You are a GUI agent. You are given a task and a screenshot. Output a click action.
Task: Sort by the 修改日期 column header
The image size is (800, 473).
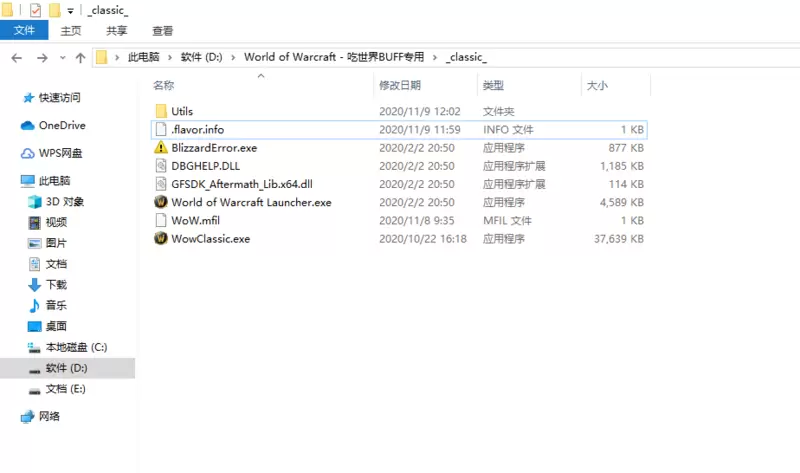(399, 85)
